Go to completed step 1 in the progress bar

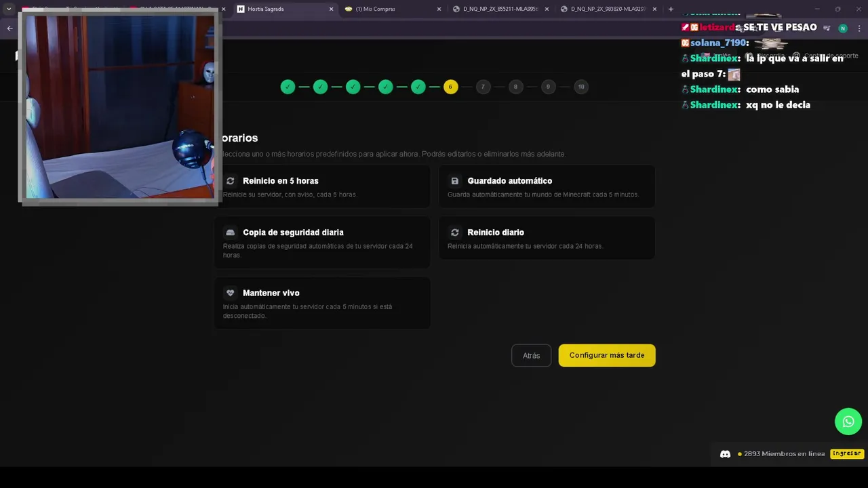(x=288, y=87)
